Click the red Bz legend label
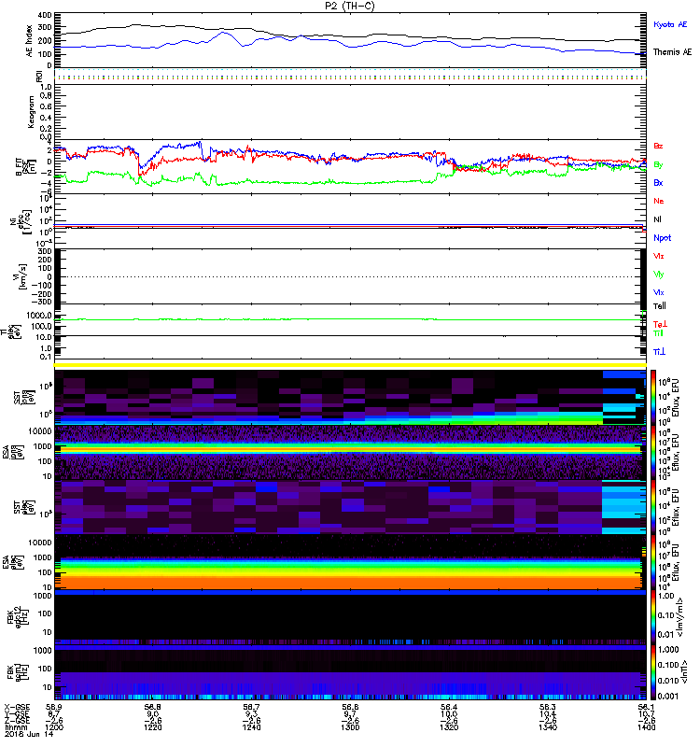 (x=658, y=147)
